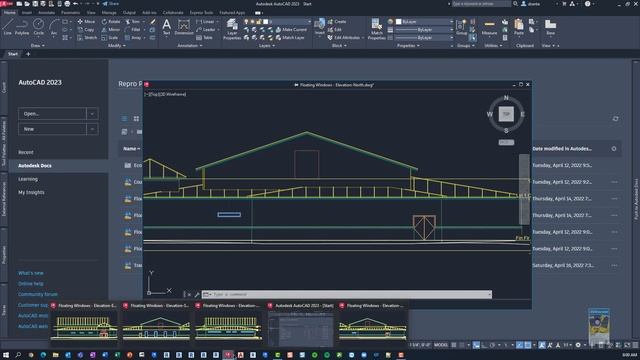Click the new drawing plus tab

pyautogui.click(x=28, y=54)
